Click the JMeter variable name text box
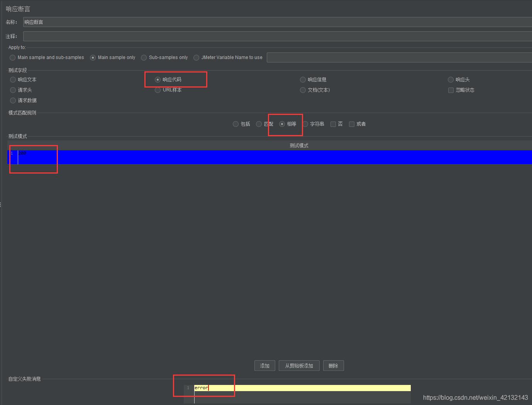The width and height of the screenshot is (532, 405). point(399,57)
